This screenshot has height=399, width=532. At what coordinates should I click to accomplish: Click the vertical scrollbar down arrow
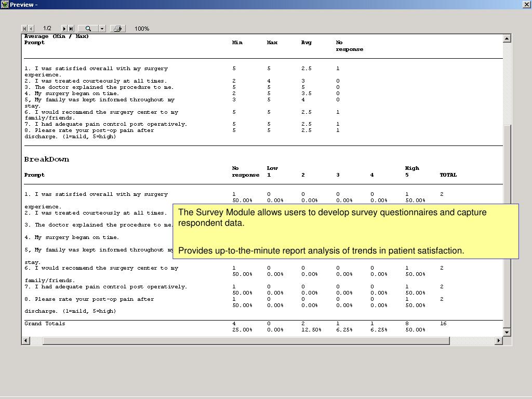(507, 332)
